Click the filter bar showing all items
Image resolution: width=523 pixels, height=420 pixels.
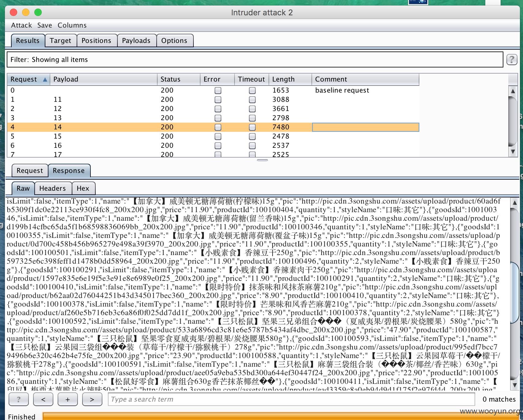pos(255,59)
